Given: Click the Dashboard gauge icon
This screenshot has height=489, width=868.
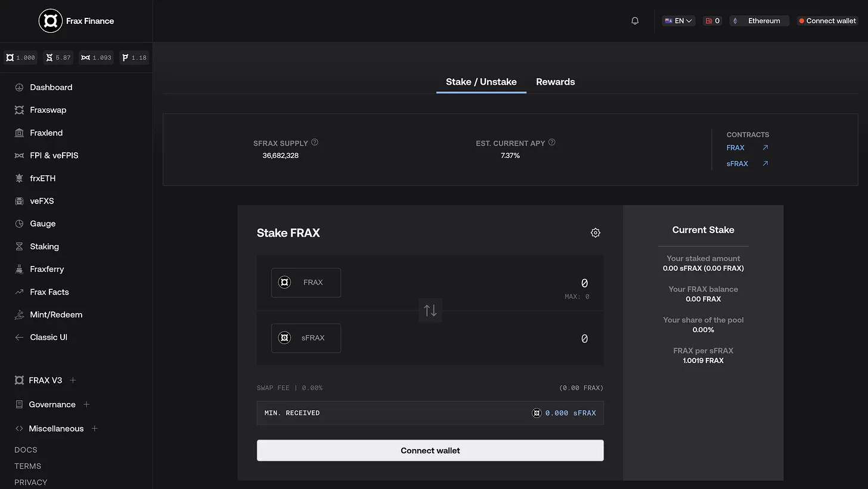Looking at the screenshot, I should click(19, 87).
